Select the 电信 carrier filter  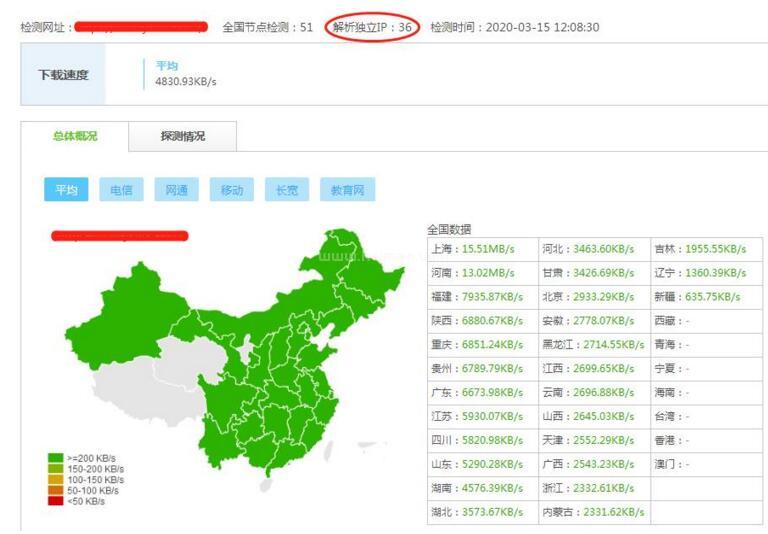pyautogui.click(x=121, y=190)
